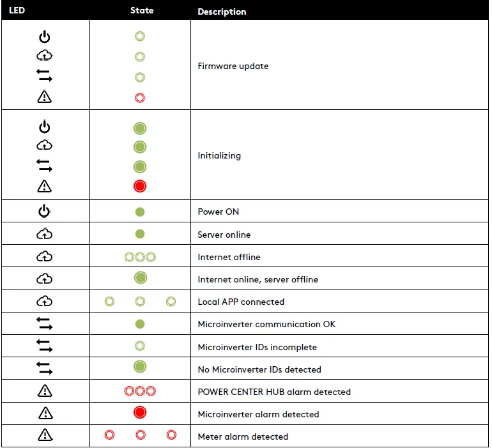This screenshot has width=492, height=448.
Task: Click the cloud icon in the Internet offline row
Action: coord(44,256)
